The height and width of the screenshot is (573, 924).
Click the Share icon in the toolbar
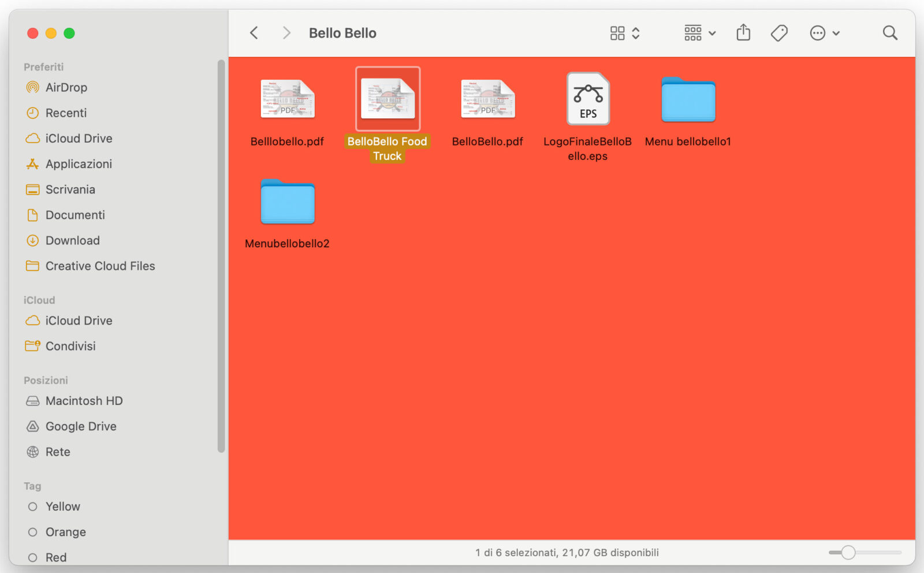(743, 33)
